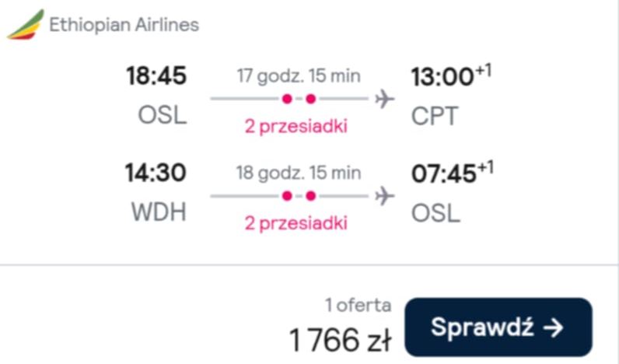Click the 17 godz. 15 min duration
The width and height of the screenshot is (619, 364).
(299, 75)
